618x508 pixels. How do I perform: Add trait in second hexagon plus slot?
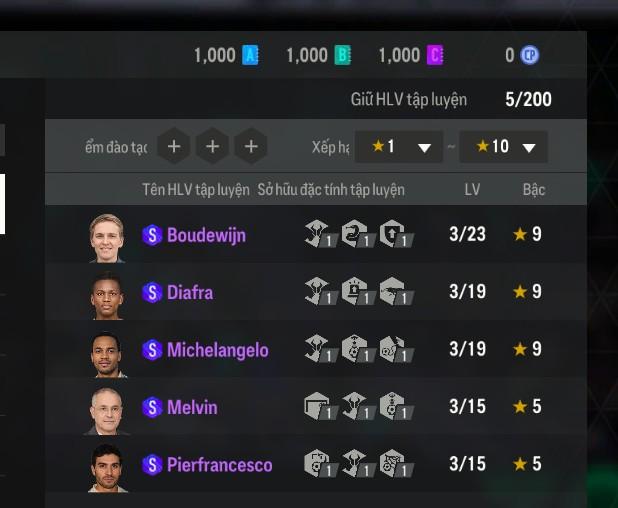coord(212,147)
